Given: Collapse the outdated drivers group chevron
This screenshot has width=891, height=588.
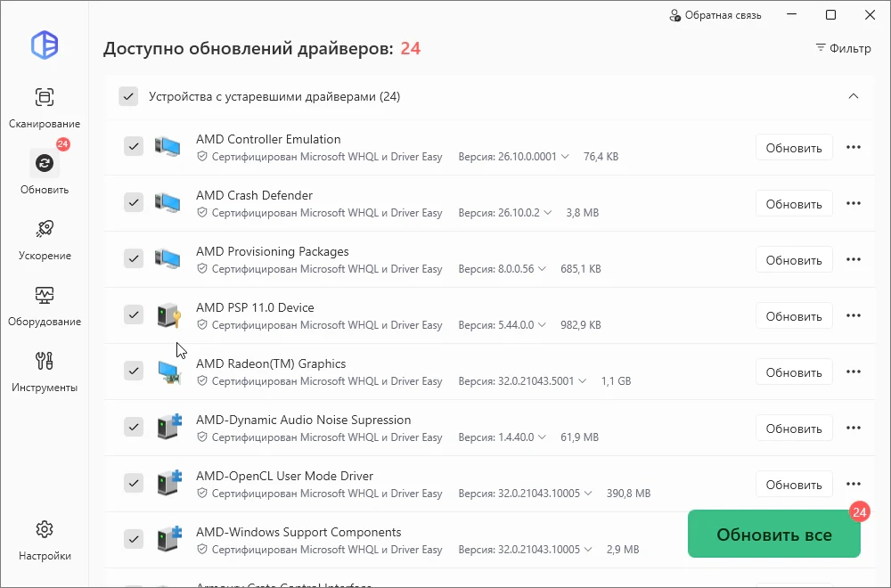Looking at the screenshot, I should 854,96.
